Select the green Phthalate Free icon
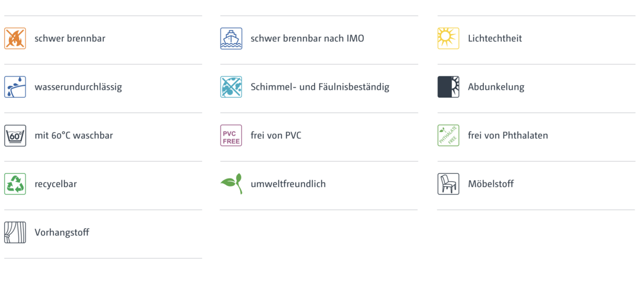 tap(448, 136)
